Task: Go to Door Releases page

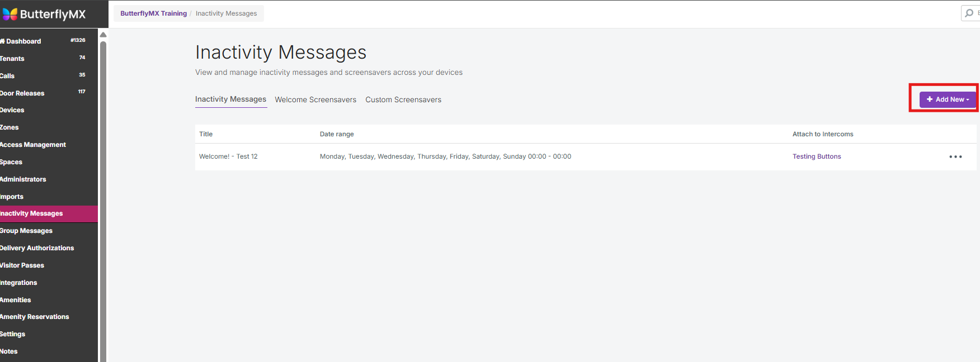Action: pos(22,93)
